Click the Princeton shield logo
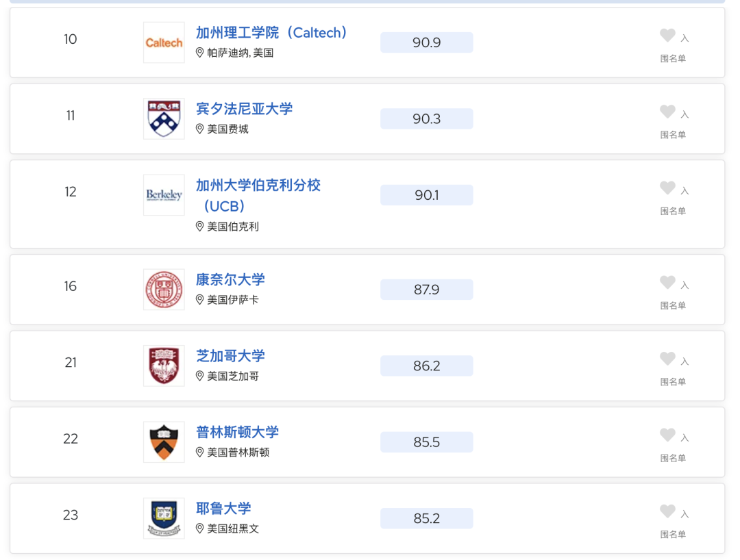 coord(164,442)
